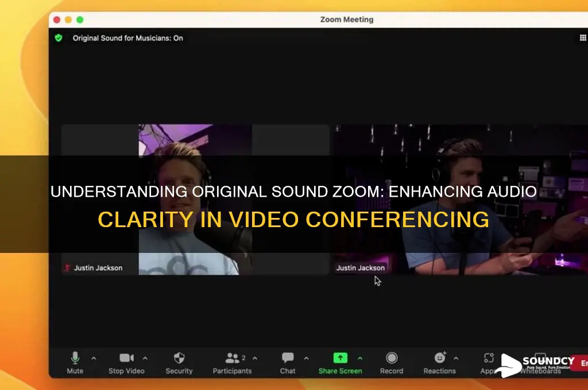Click the green encryption shield icon
588x390 pixels.
[59, 38]
